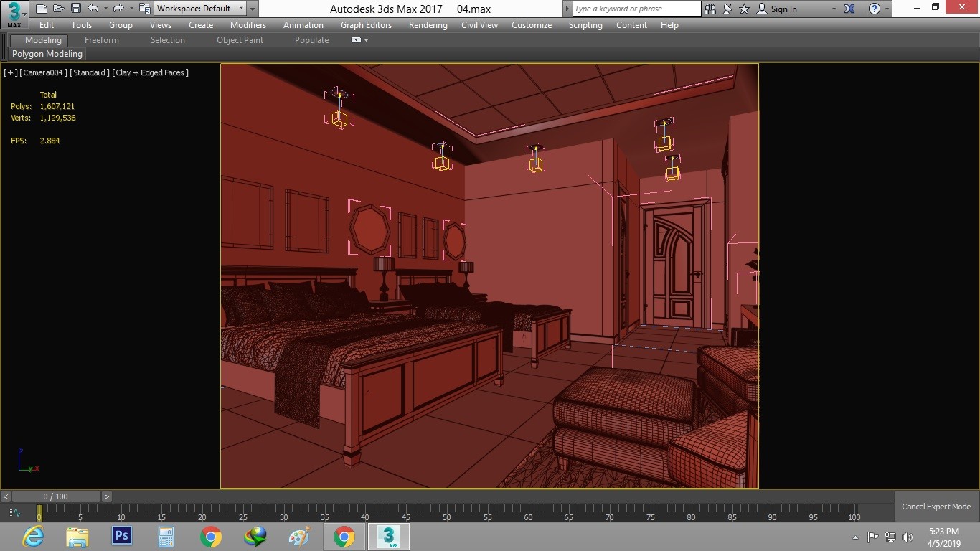Click the Cancel Expert Mode button

936,507
